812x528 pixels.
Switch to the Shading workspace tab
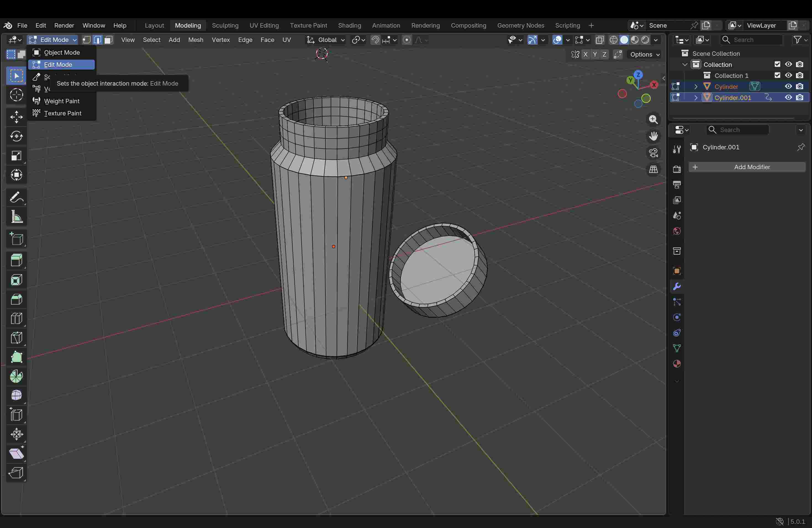click(349, 26)
